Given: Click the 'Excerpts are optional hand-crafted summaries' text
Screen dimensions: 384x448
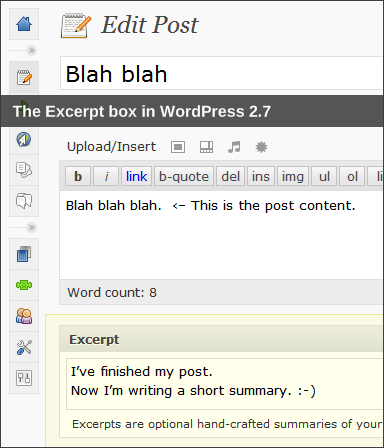Looking at the screenshot, I should [x=205, y=424].
